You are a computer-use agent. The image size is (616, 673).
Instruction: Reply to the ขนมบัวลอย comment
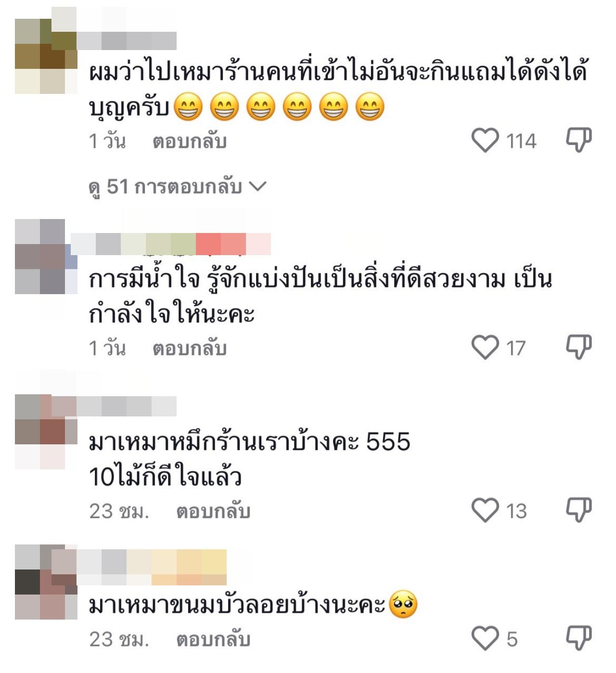point(213,640)
